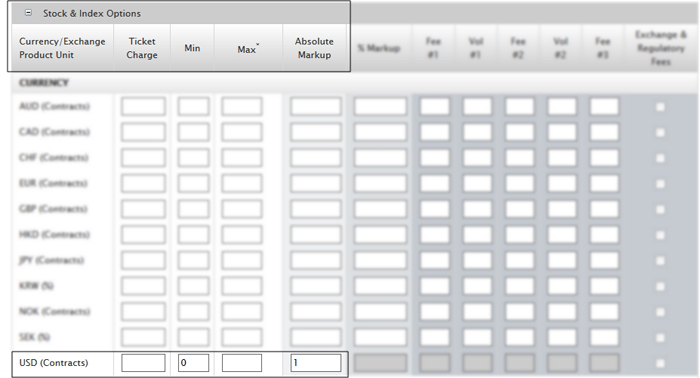
Task: Click the 'USD (Contracts)' row label
Action: (54, 363)
